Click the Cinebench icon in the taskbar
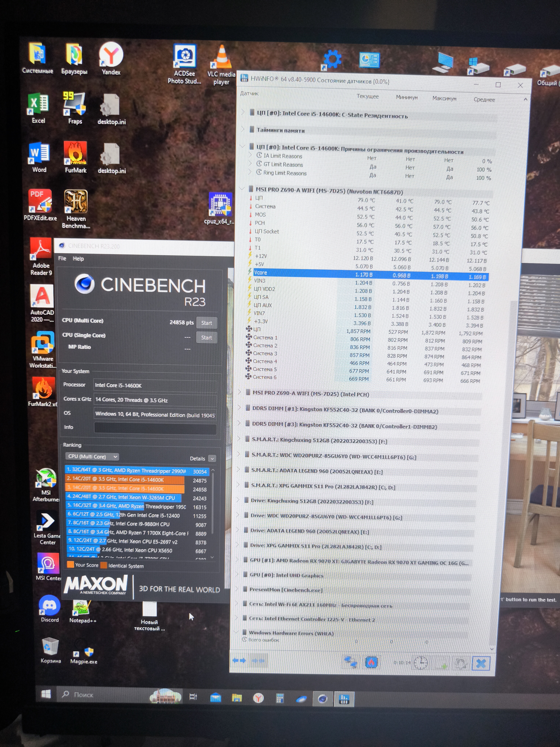560x747 pixels. tap(322, 699)
